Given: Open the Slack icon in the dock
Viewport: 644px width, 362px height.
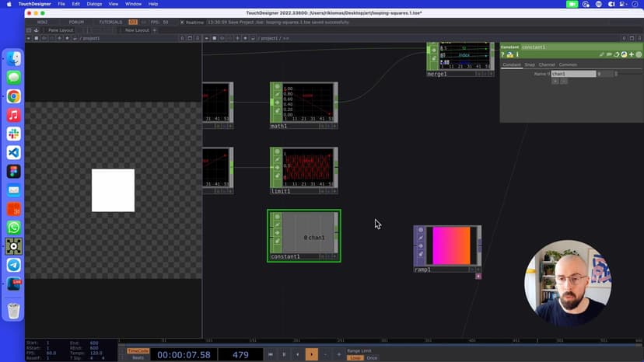Looking at the screenshot, I should [13, 134].
